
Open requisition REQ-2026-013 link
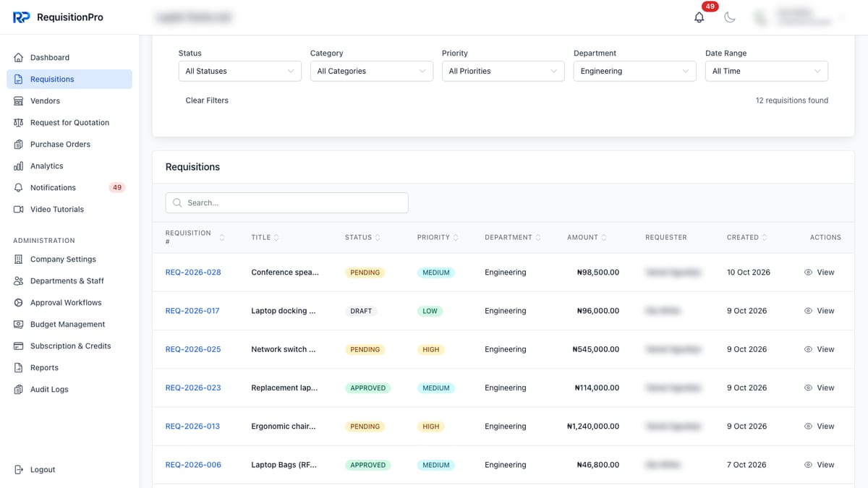click(192, 427)
